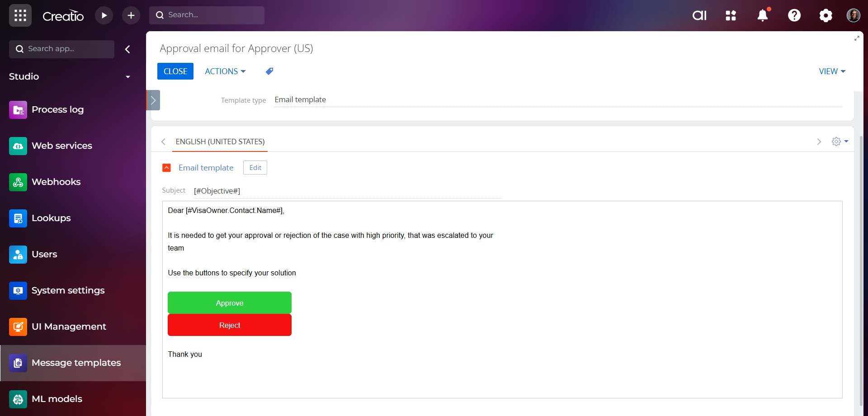This screenshot has height=416, width=868.
Task: Click the Email template section link
Action: (x=206, y=168)
